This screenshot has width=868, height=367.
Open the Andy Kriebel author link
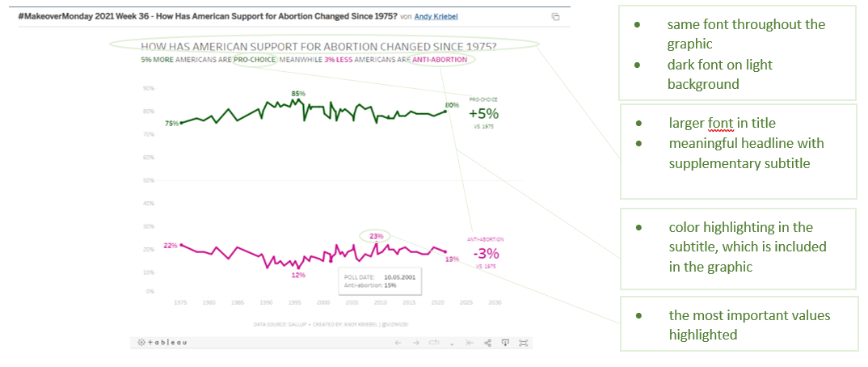pyautogui.click(x=437, y=16)
